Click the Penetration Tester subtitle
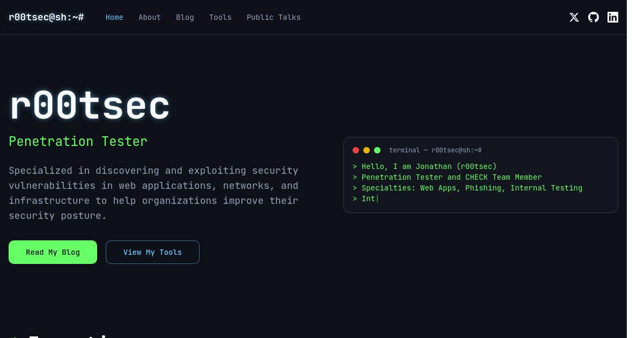 (78, 141)
